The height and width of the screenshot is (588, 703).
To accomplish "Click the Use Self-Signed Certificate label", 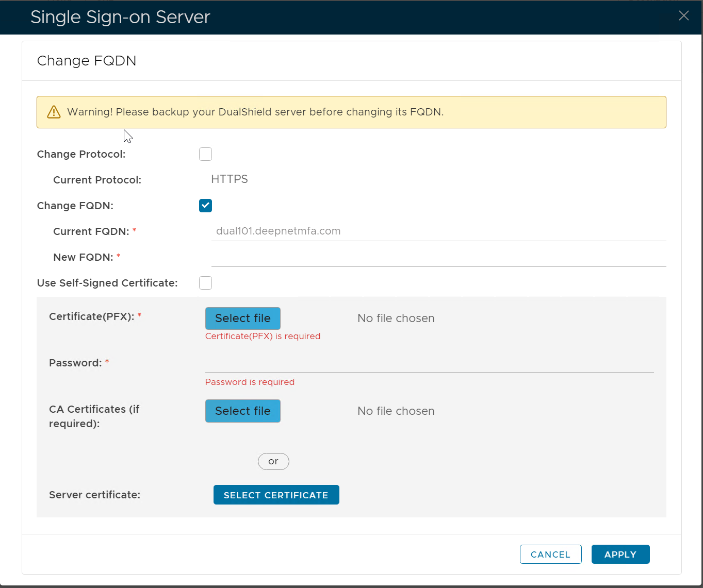I will click(x=107, y=283).
